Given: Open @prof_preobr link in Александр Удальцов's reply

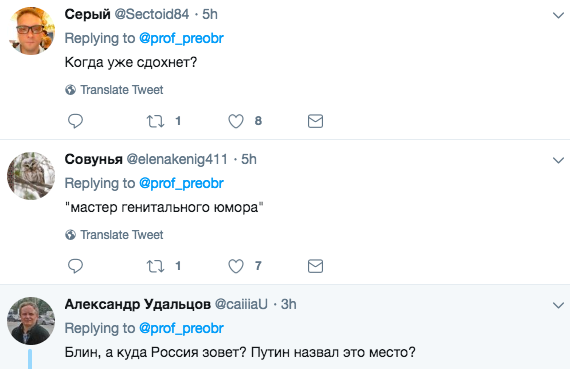Looking at the screenshot, I should pos(181,328).
